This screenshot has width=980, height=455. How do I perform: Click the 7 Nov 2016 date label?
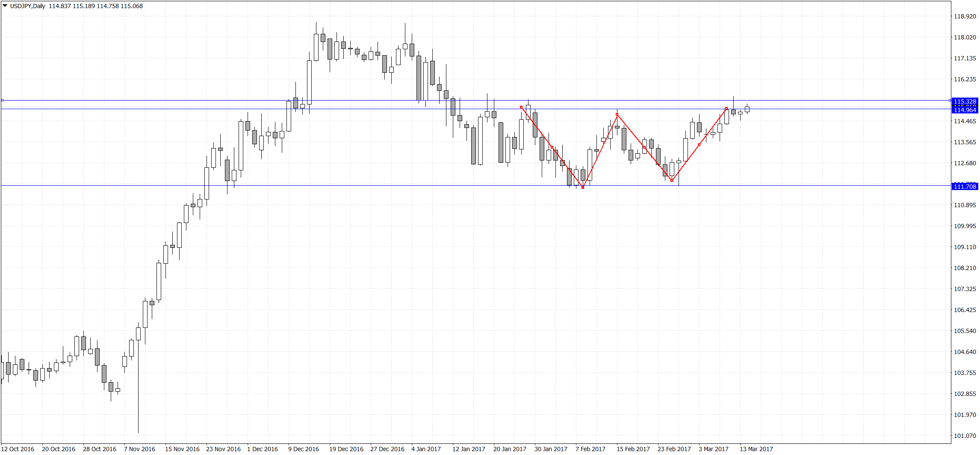tap(140, 449)
